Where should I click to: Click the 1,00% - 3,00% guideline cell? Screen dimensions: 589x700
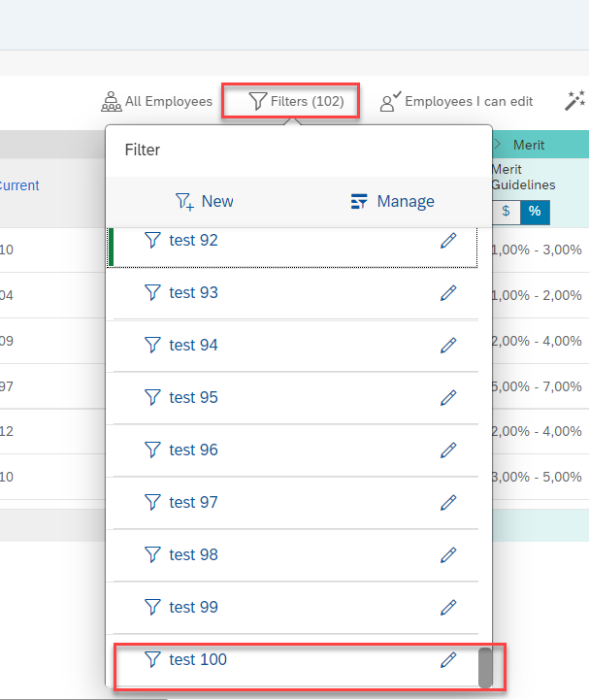point(537,250)
